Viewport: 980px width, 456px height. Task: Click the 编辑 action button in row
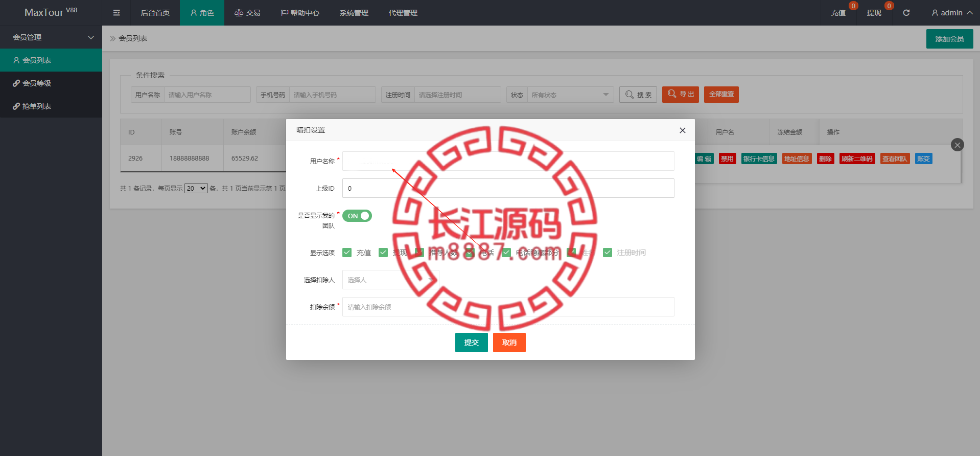pos(704,158)
